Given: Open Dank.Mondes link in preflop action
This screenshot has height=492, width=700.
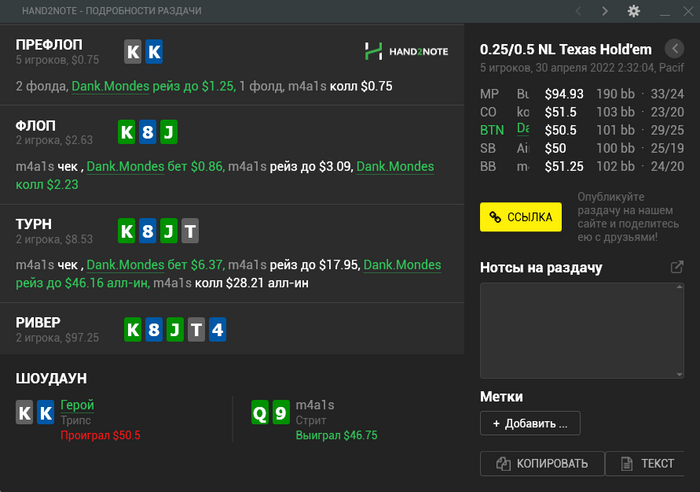Looking at the screenshot, I should [x=110, y=86].
